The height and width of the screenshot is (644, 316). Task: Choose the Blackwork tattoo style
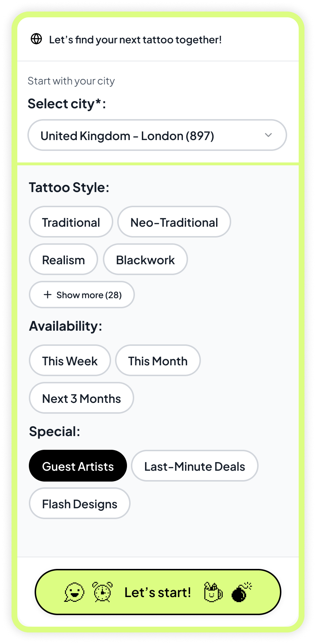click(145, 260)
